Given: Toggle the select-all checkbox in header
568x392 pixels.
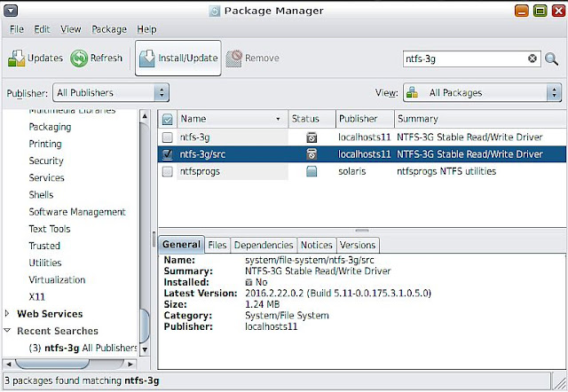Looking at the screenshot, I should tap(168, 119).
